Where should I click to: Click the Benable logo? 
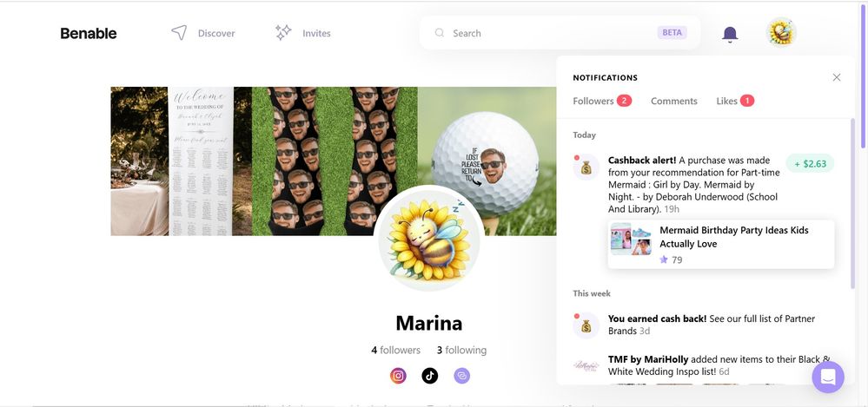tap(88, 33)
